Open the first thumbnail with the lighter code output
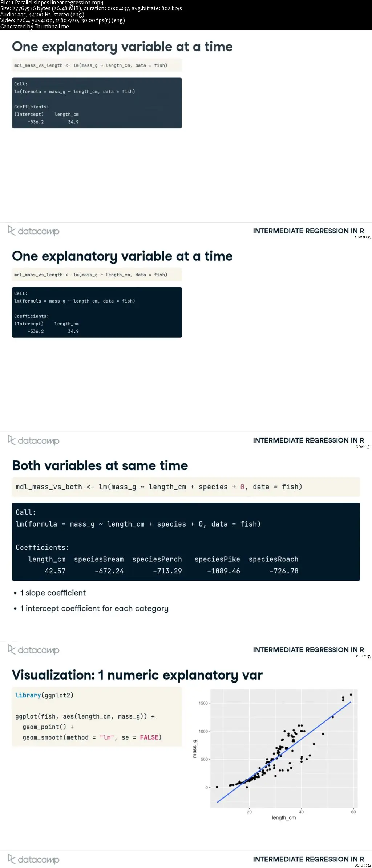The image size is (372, 868). 186,135
